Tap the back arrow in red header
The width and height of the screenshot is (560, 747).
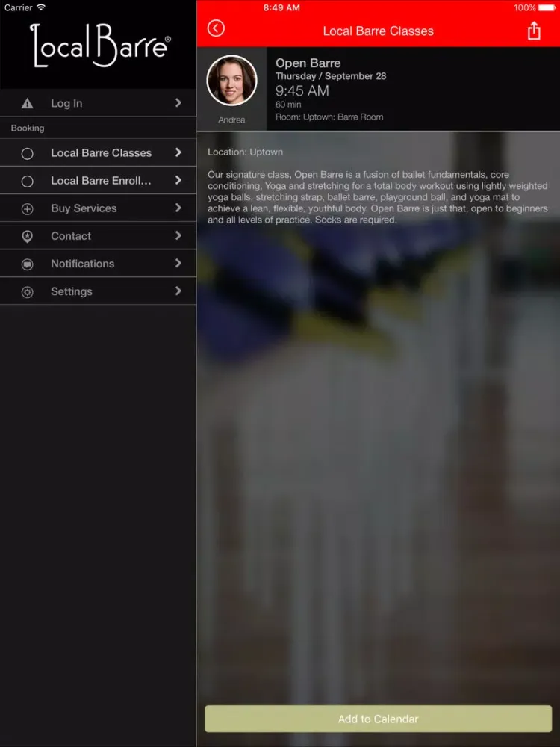click(x=216, y=28)
